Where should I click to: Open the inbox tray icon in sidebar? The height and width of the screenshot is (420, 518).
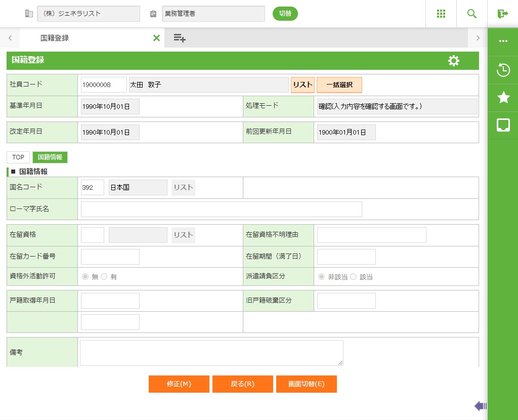(503, 125)
